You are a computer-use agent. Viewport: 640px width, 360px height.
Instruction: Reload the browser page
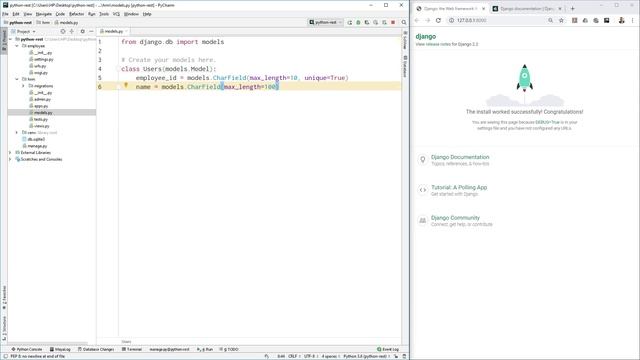(438, 20)
